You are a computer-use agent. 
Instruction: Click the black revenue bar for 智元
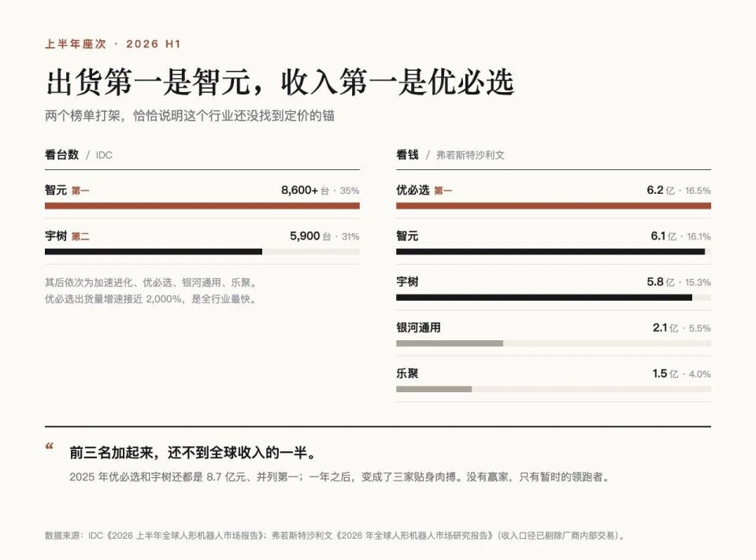(550, 252)
